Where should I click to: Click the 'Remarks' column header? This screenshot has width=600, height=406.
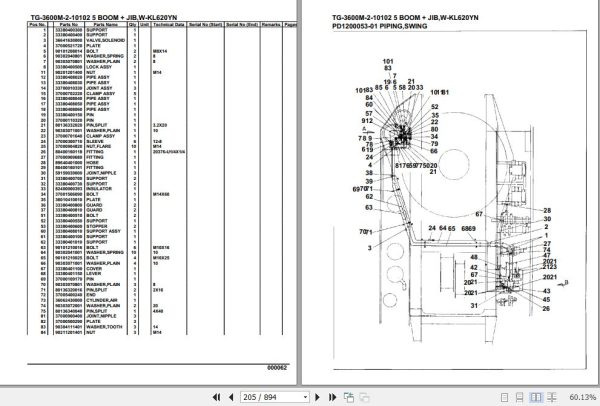(271, 24)
